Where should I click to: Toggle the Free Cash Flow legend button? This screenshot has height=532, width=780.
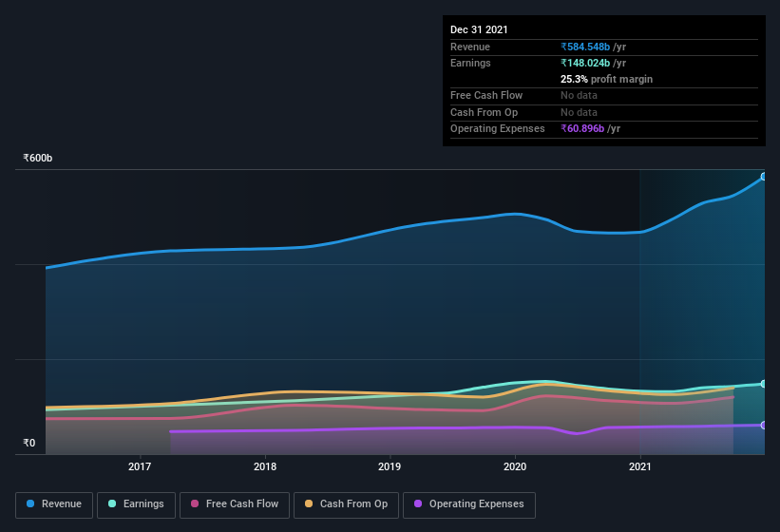pyautogui.click(x=235, y=504)
